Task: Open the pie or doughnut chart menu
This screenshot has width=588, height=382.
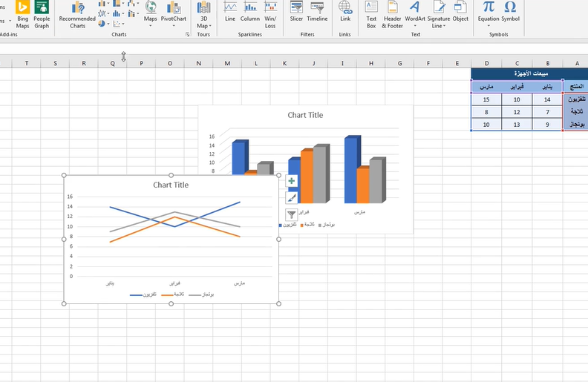Action: (x=103, y=24)
